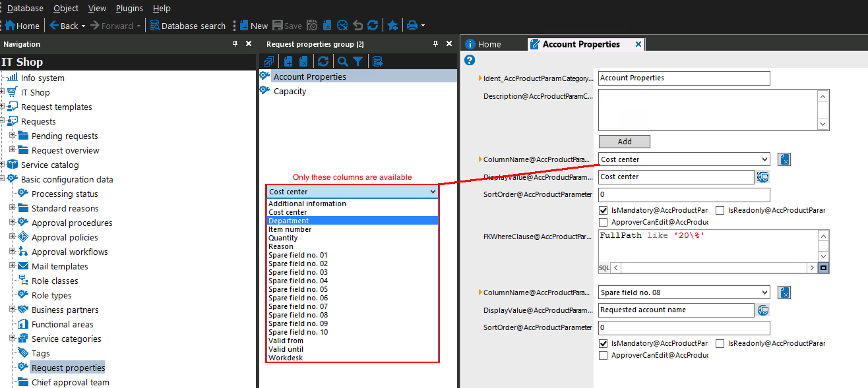Open Database search from the toolbar
This screenshot has width=868, height=388.
click(x=188, y=26)
